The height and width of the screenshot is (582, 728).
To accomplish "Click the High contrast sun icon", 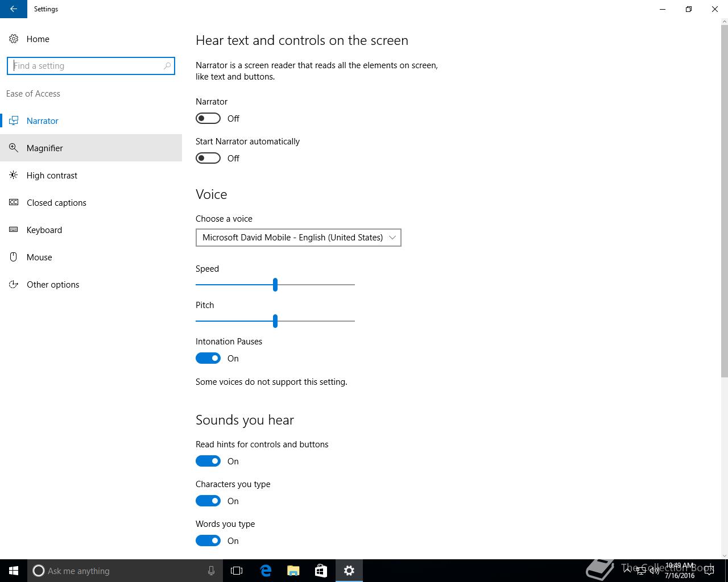I will (14, 175).
